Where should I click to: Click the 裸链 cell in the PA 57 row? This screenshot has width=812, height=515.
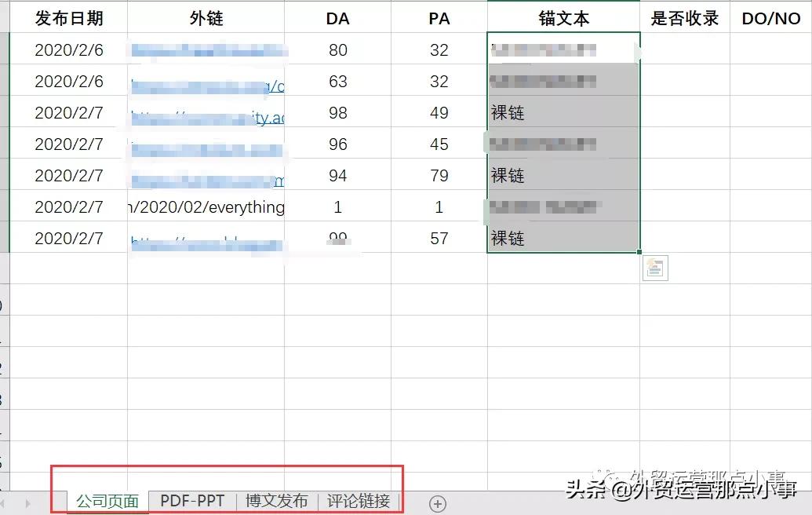pyautogui.click(x=563, y=239)
